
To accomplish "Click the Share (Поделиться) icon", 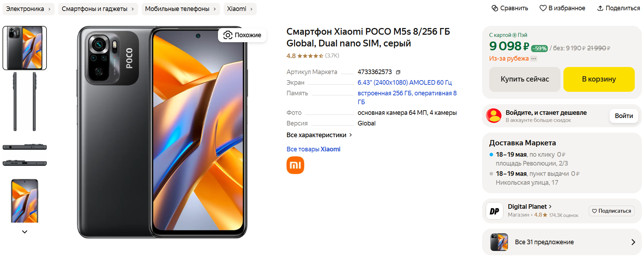I will (x=600, y=8).
